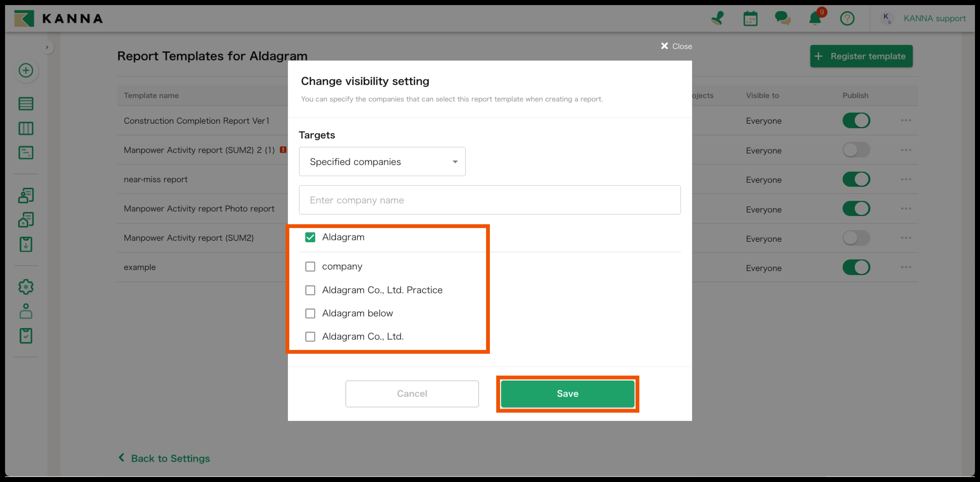Click the notification bell icon
This screenshot has width=980, height=482.
pyautogui.click(x=815, y=18)
